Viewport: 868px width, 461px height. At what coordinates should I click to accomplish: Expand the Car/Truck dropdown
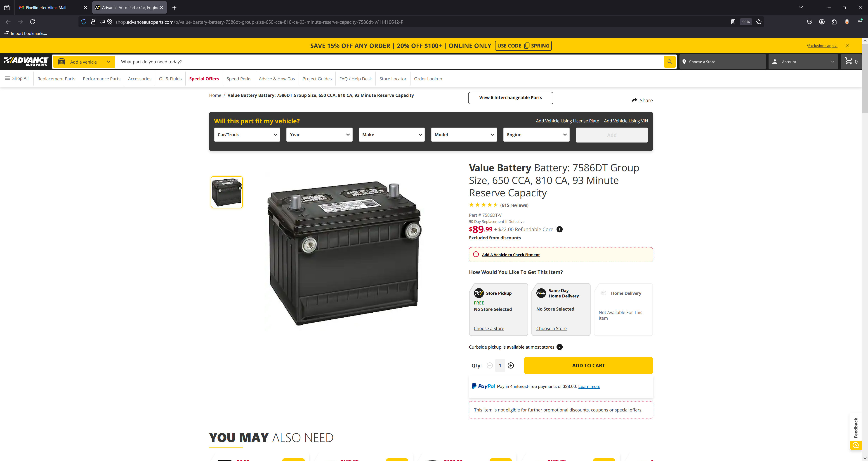click(247, 135)
